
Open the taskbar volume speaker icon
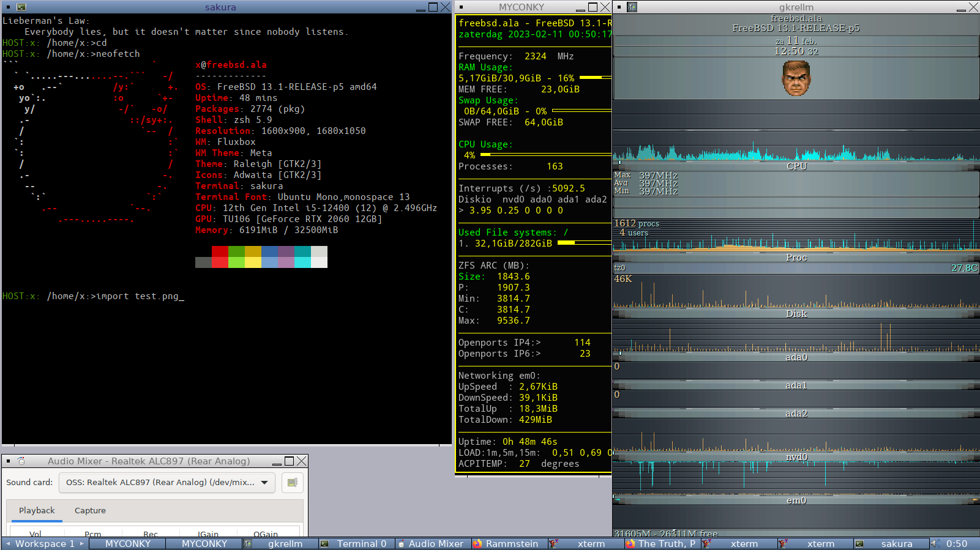click(x=935, y=543)
